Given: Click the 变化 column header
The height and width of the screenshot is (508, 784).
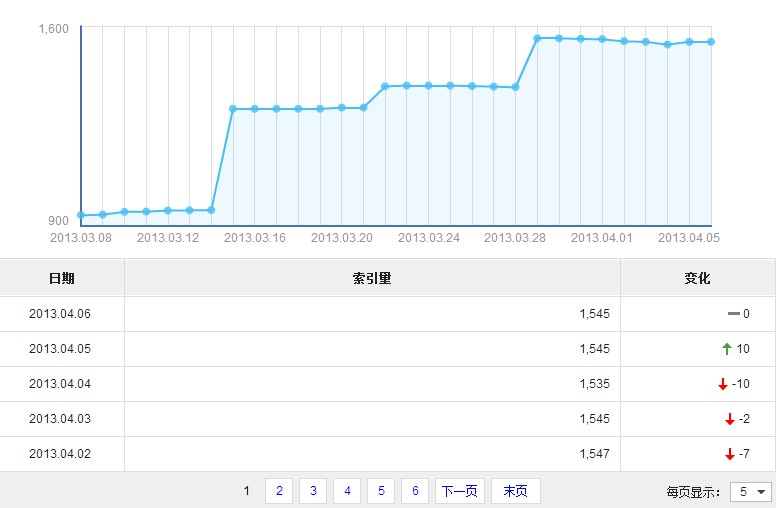Looking at the screenshot, I should pyautogui.click(x=698, y=278).
